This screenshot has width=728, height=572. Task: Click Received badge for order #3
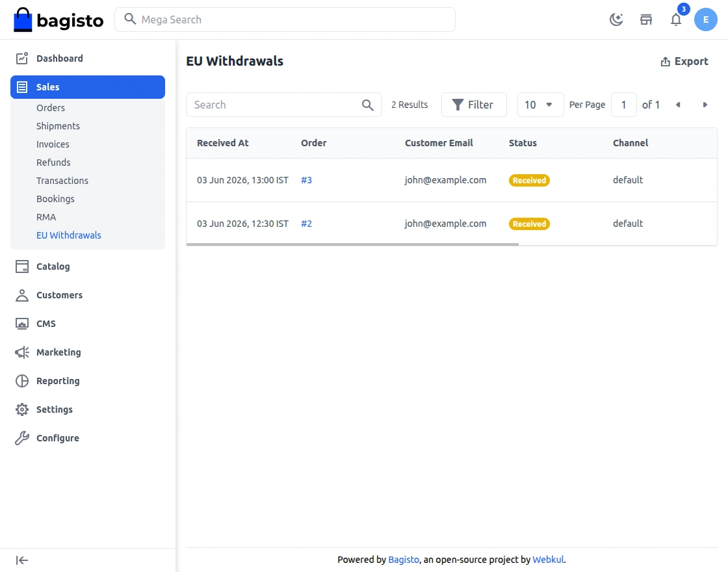[529, 180]
